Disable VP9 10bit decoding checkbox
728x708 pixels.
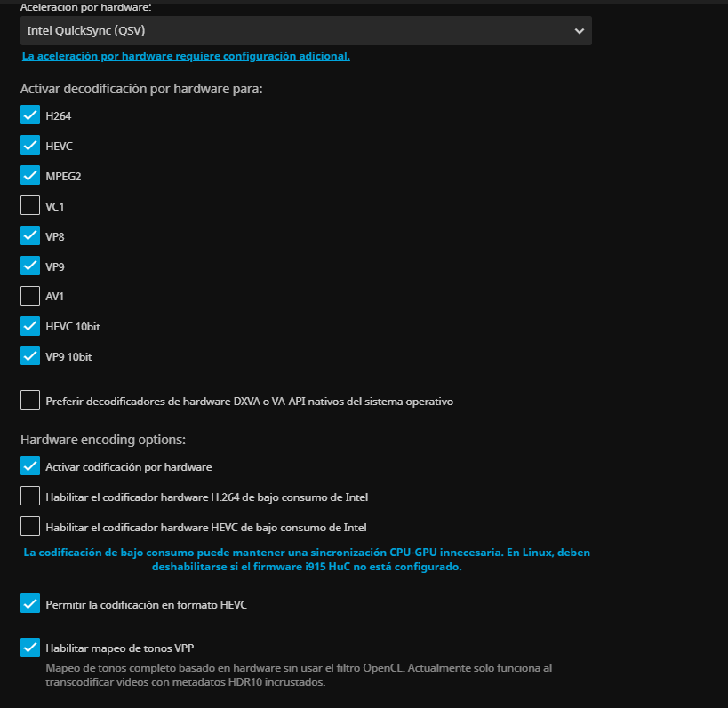tap(30, 357)
